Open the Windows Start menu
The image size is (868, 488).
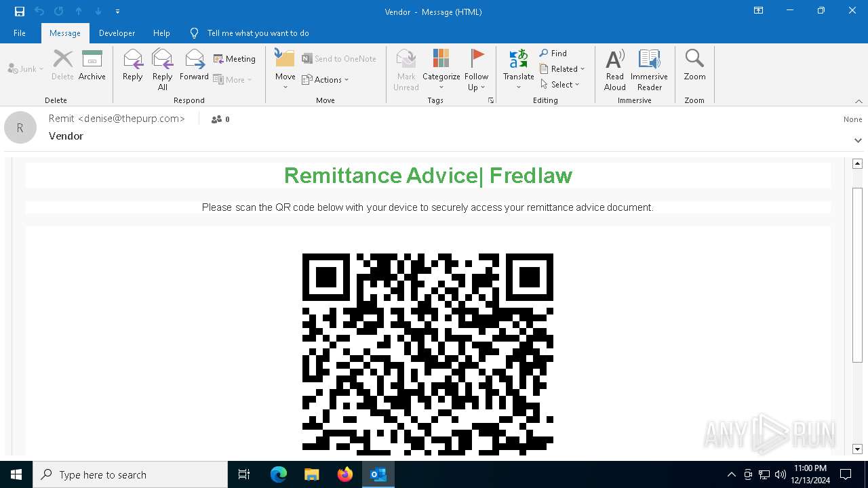16,474
